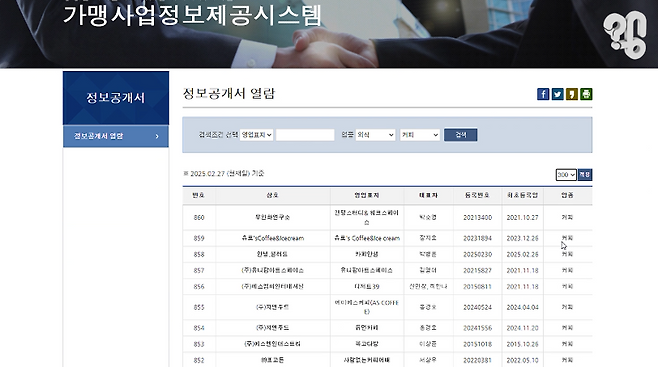Click the date 2024.04.04
This screenshot has width=658, height=367.
pyautogui.click(x=522, y=307)
